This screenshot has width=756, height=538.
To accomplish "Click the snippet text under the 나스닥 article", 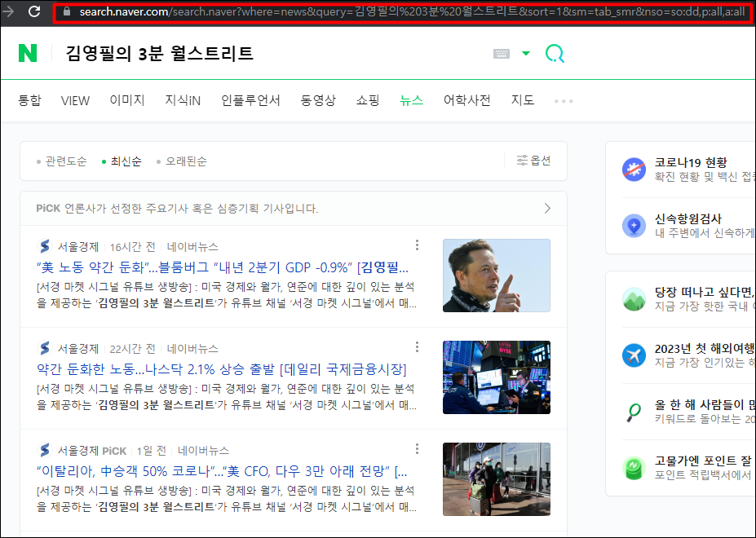I will coord(227,397).
